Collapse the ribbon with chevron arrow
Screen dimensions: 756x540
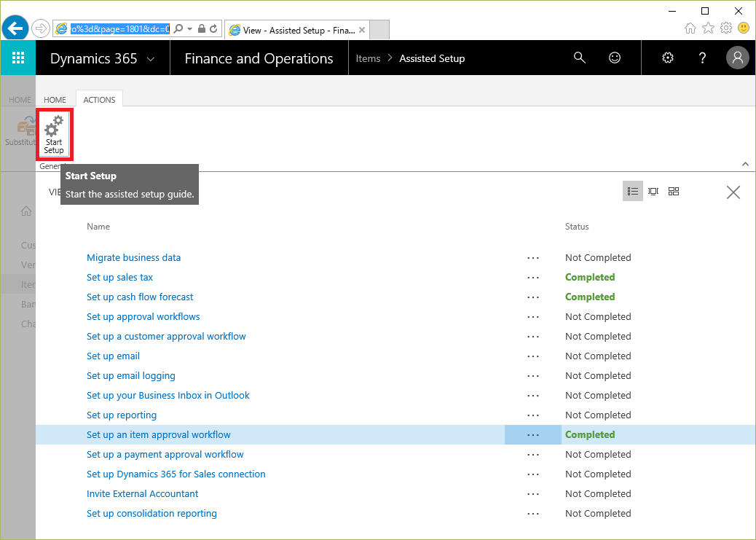click(x=745, y=165)
